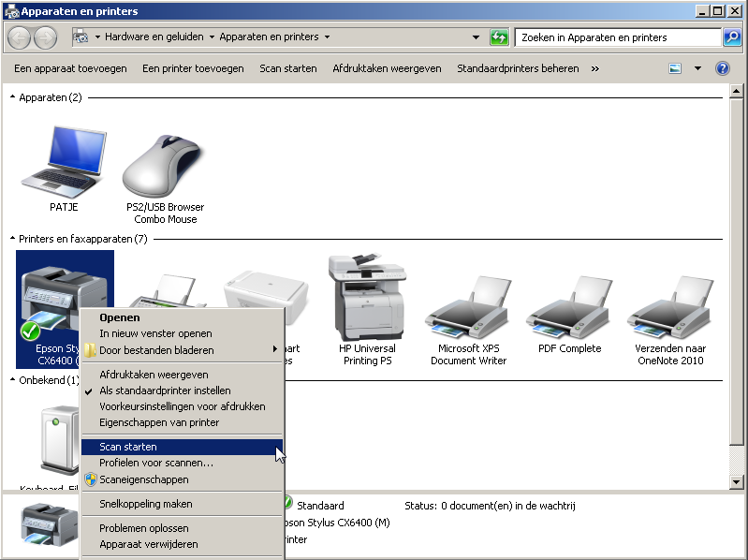Open the Door bestanden bladeren submenu arrow
This screenshot has width=748, height=560.
[x=275, y=349]
